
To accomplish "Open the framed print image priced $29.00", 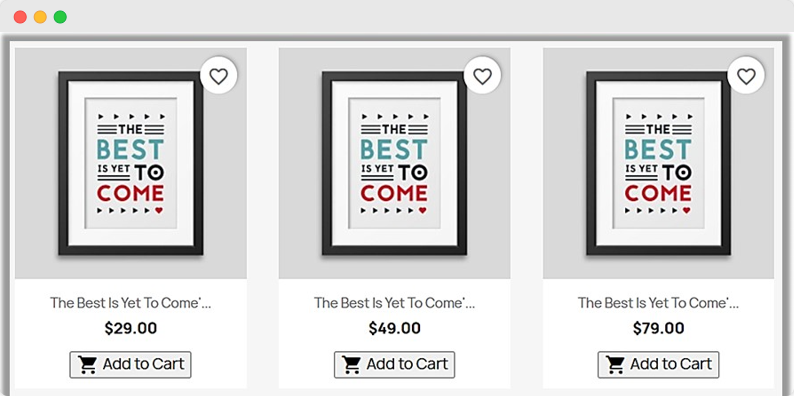I will 131,163.
